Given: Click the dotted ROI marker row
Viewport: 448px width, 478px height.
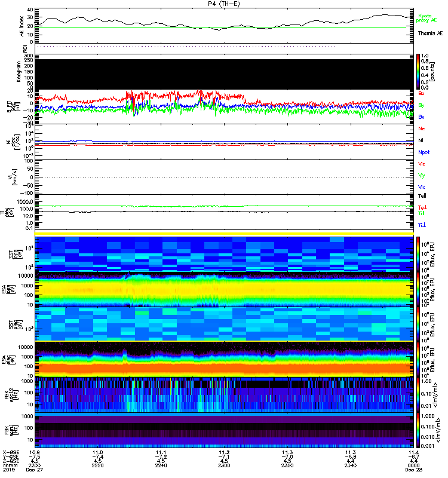Looking at the screenshot, I should click(186, 47).
